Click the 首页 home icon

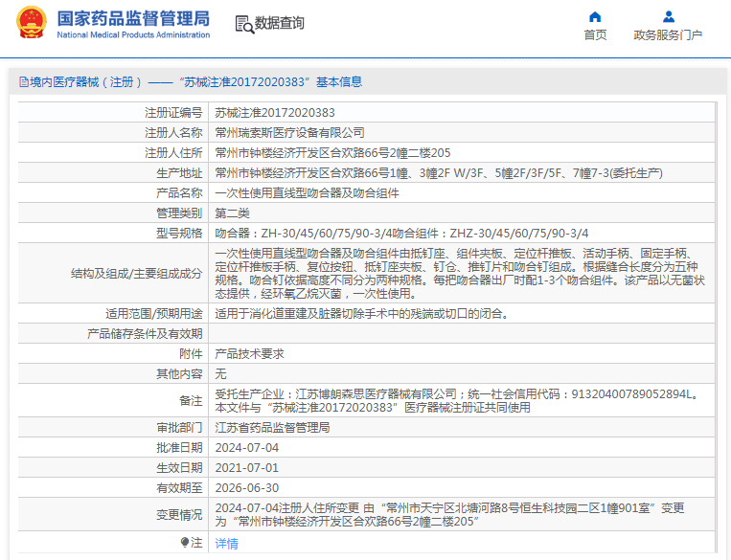(595, 17)
